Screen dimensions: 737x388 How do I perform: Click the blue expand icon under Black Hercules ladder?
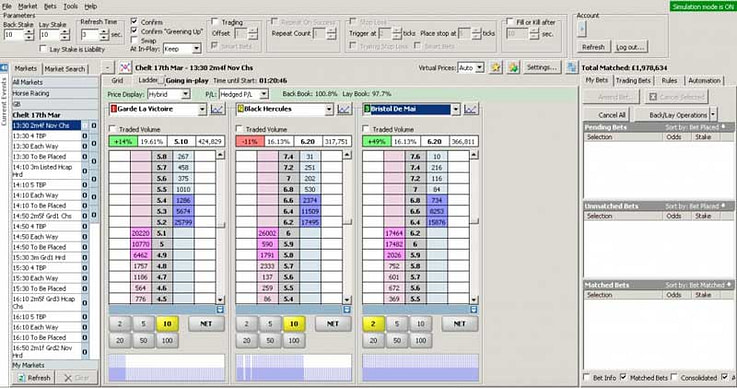tap(347, 309)
